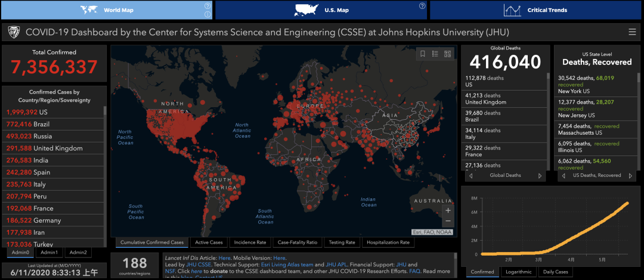644x280 pixels.
Task: Click the help icon on U.S. Map tab
Action: coord(422,6)
